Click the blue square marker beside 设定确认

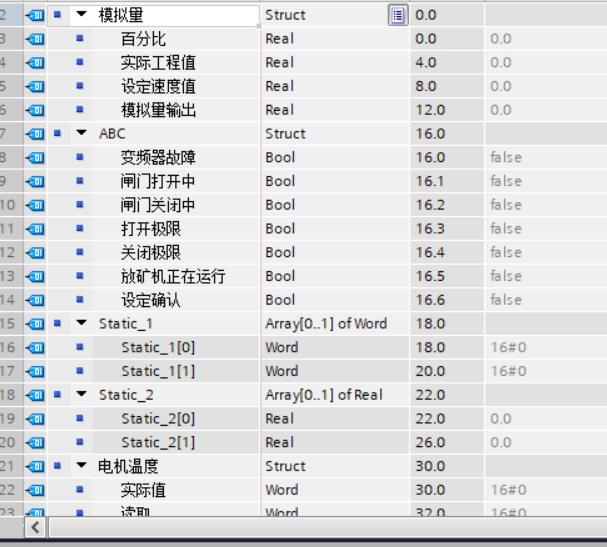(80, 300)
